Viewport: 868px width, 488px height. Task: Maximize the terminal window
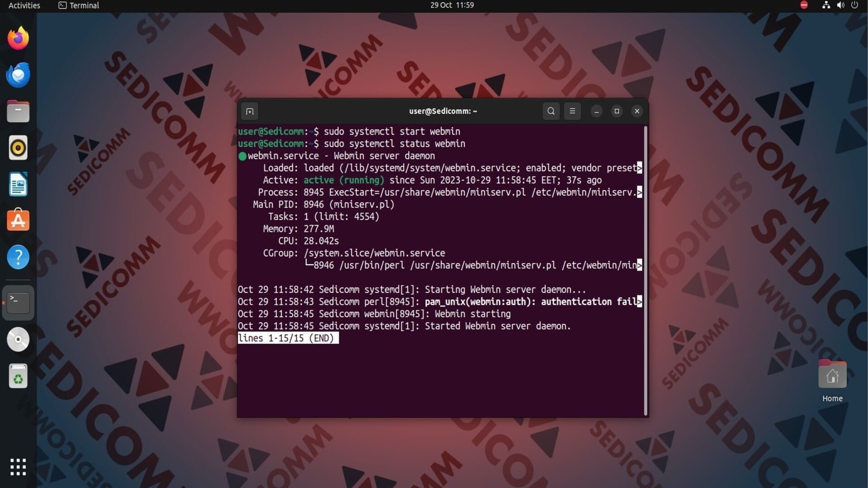tap(617, 111)
